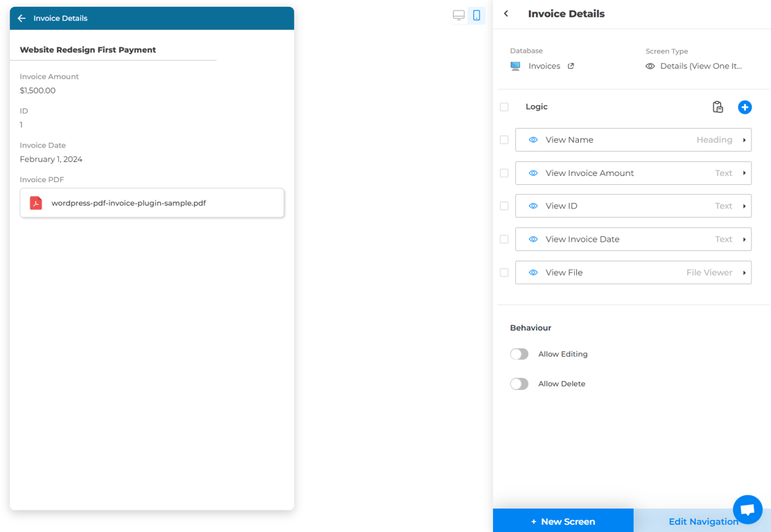Open Invoices database external link icon
771x532 pixels.
pyautogui.click(x=571, y=66)
